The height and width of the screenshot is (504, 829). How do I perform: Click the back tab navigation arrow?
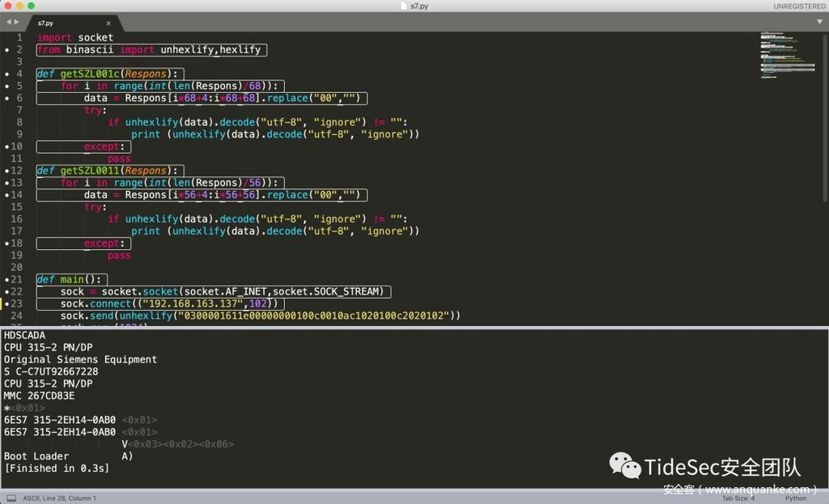pyautogui.click(x=8, y=22)
